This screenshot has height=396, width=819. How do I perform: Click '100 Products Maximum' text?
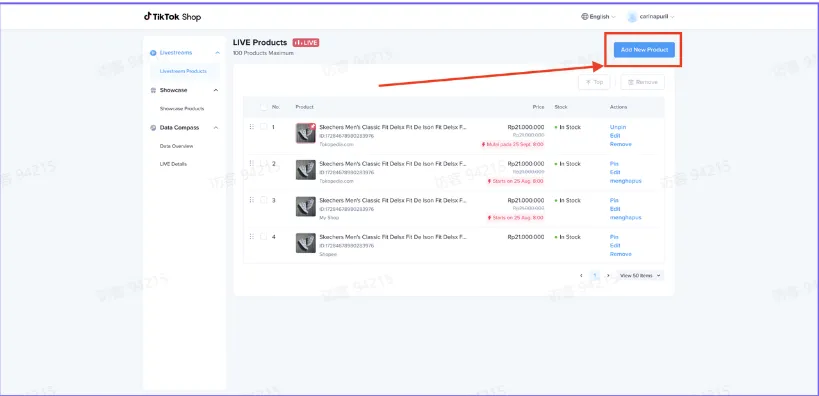pos(263,53)
